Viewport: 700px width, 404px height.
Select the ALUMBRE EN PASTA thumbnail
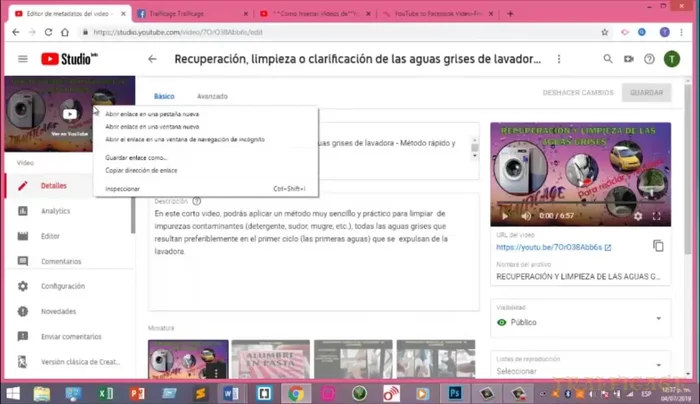point(271,359)
